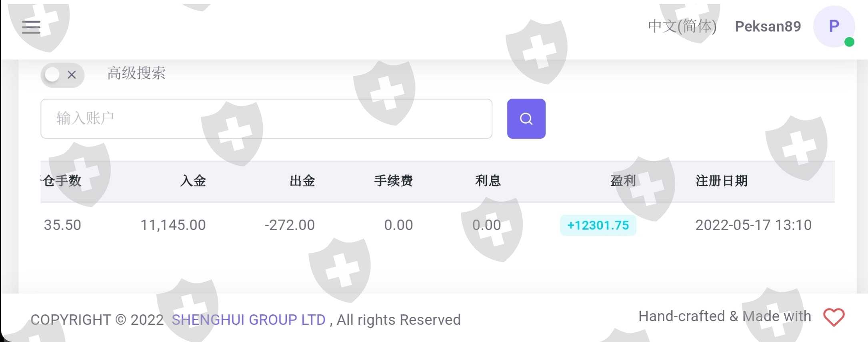This screenshot has width=868, height=342.
Task: Open the hamburger navigation menu
Action: (31, 27)
